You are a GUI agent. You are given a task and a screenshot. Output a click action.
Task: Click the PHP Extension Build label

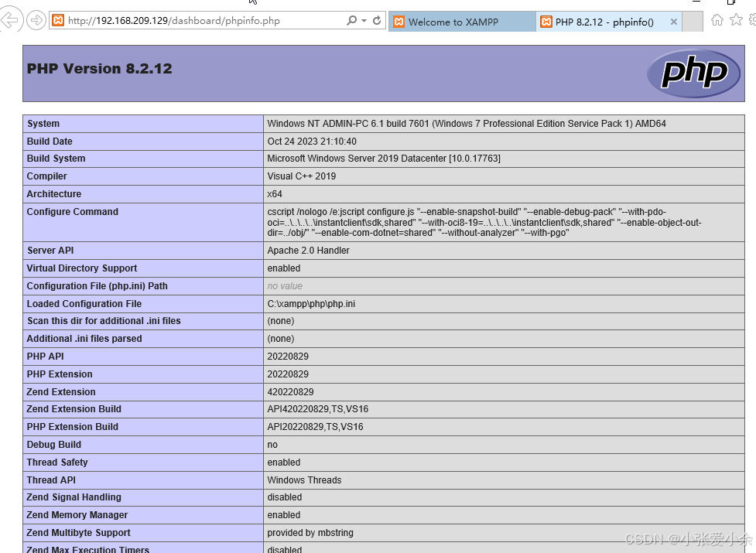(73, 426)
